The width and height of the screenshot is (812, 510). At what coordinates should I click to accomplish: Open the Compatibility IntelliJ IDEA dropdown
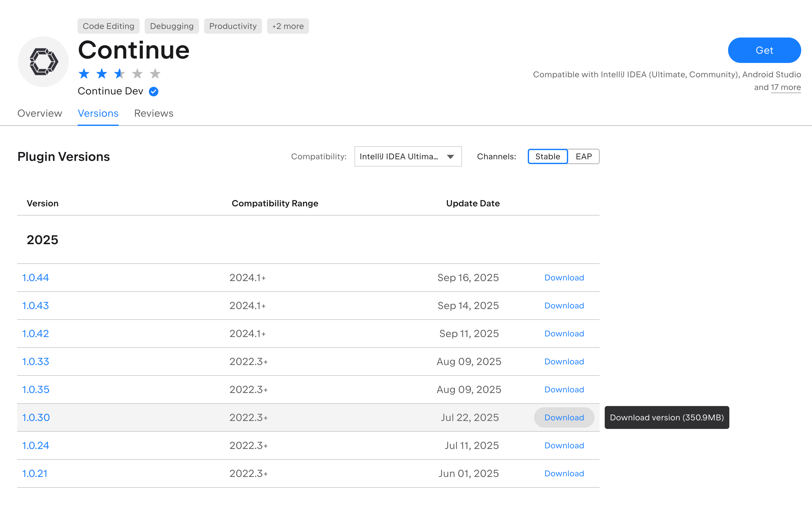click(407, 156)
